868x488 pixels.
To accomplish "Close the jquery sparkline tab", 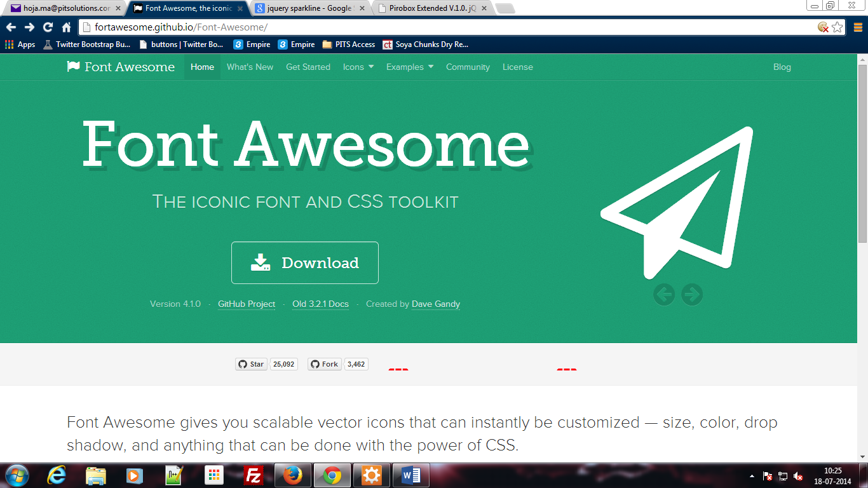I will coord(362,9).
